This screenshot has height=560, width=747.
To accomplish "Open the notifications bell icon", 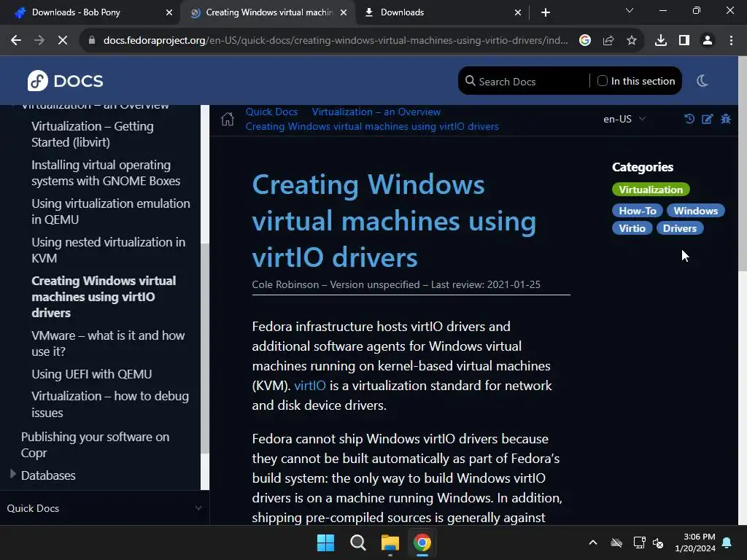I will 727,542.
